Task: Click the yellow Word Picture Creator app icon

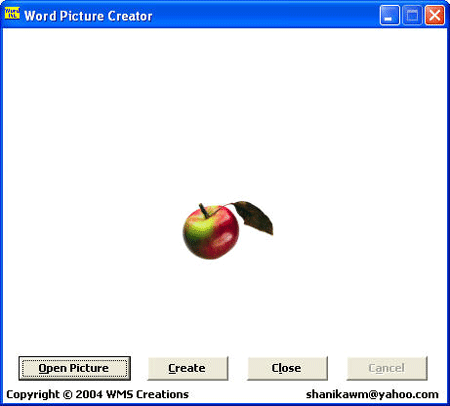Action: tap(12, 14)
